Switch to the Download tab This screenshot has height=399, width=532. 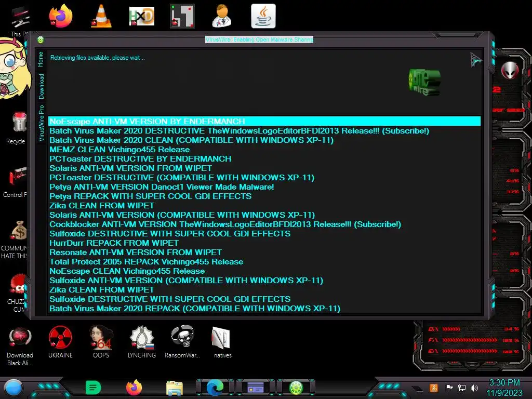(41, 86)
